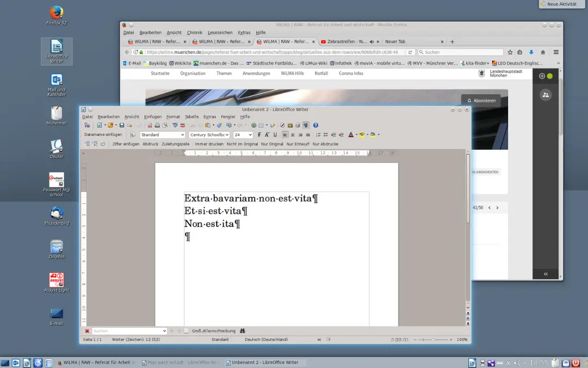Toggle formatting marks pilcrow button
This screenshot has width=588, height=368.
click(x=305, y=125)
